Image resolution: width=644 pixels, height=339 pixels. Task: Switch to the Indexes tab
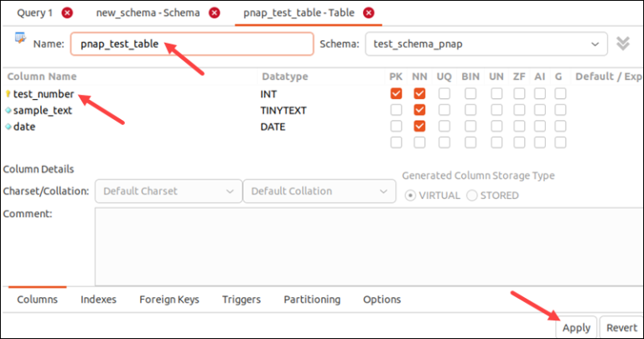coord(98,300)
